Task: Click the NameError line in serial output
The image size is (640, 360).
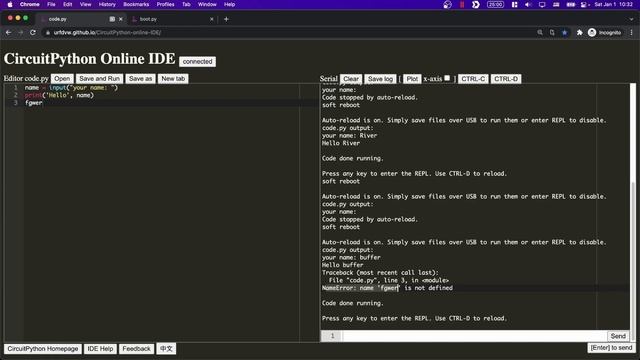Action: click(387, 288)
